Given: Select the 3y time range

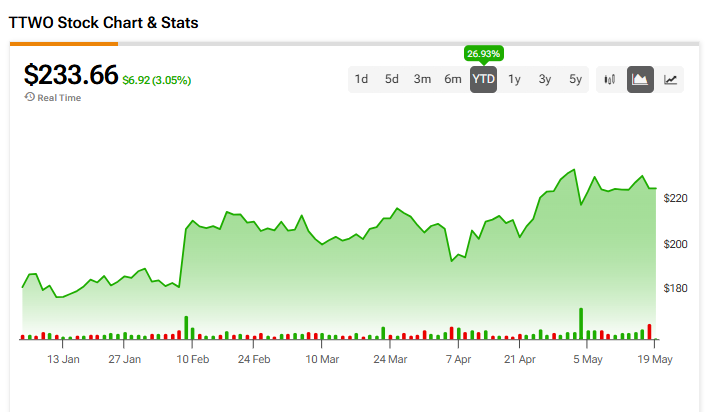Looking at the screenshot, I should point(545,79).
